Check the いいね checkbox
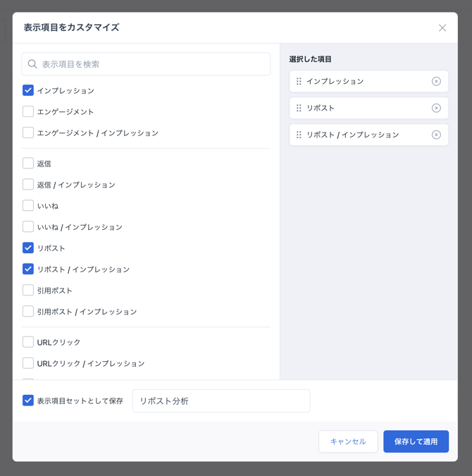The width and height of the screenshot is (472, 476). pos(28,206)
